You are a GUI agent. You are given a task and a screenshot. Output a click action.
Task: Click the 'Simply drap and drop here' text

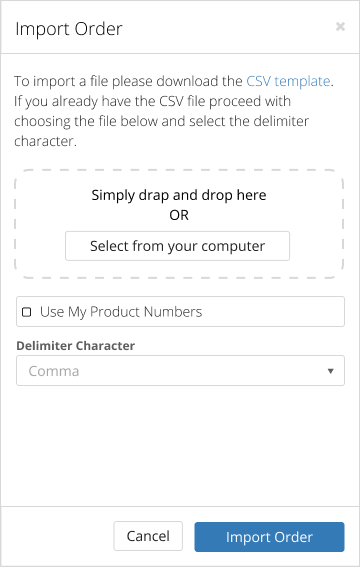[x=179, y=195]
